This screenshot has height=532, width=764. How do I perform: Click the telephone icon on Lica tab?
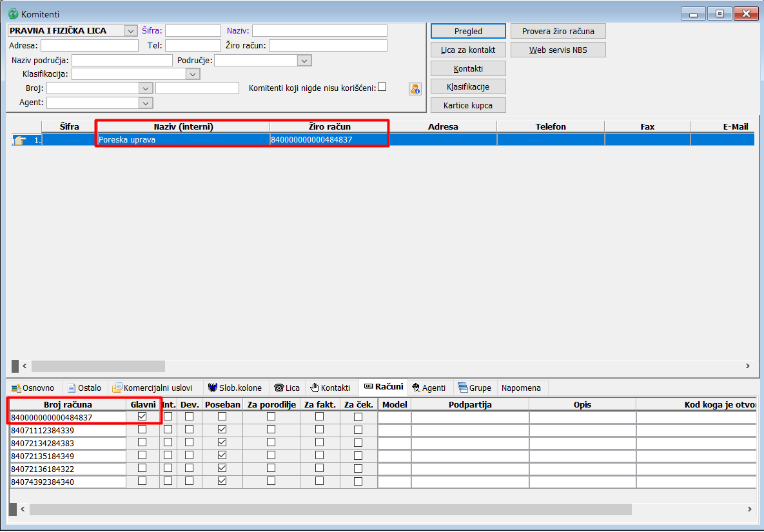tap(279, 388)
